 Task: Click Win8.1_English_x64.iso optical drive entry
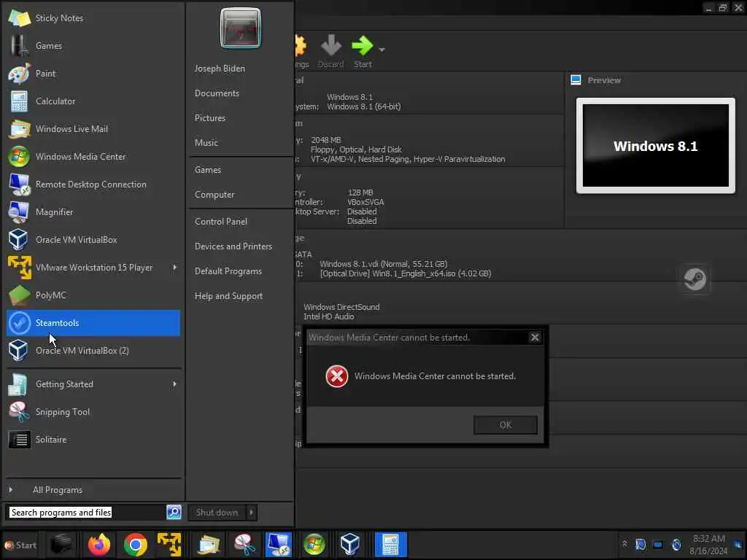[406, 273]
